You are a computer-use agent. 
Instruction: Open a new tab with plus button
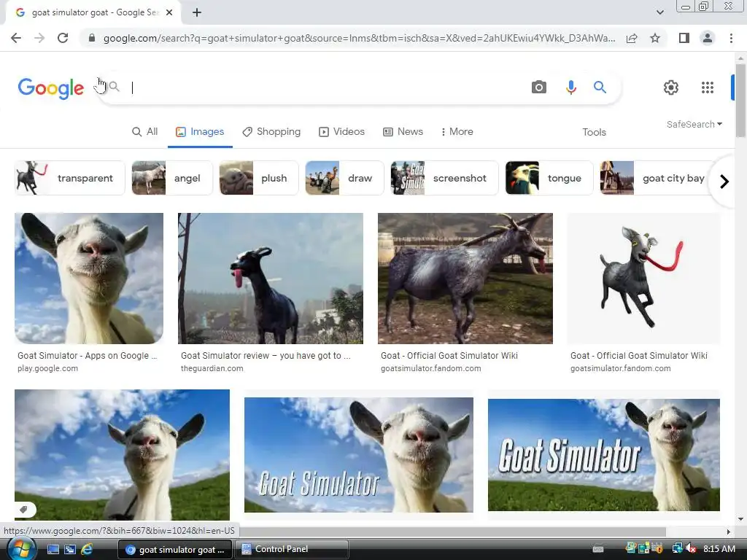197,13
